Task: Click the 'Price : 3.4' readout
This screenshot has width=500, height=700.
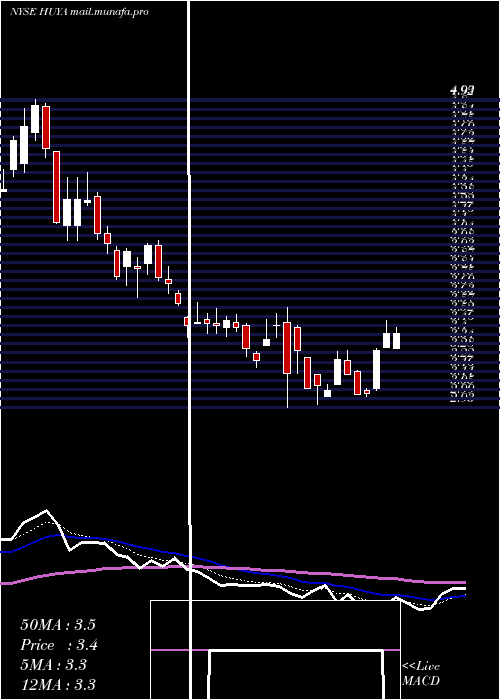Action: (x=59, y=645)
